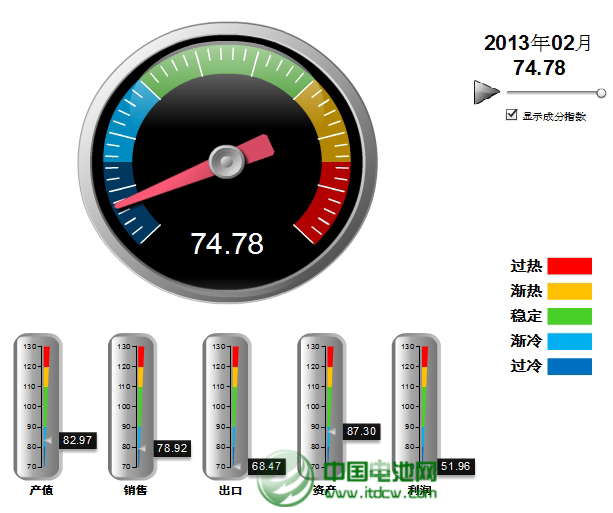Click the dark blue 过冷 legend swatch
The image size is (613, 513).
569,366
